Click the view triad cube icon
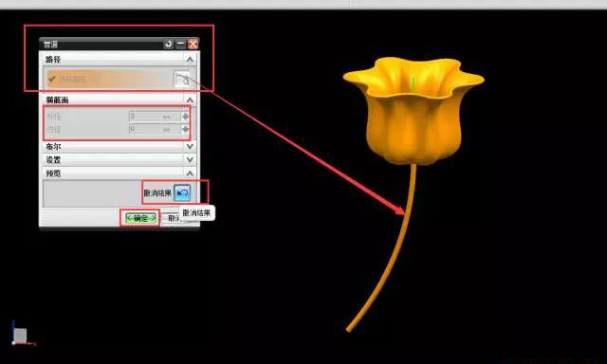The width and height of the screenshot is (607, 364). click(19, 335)
